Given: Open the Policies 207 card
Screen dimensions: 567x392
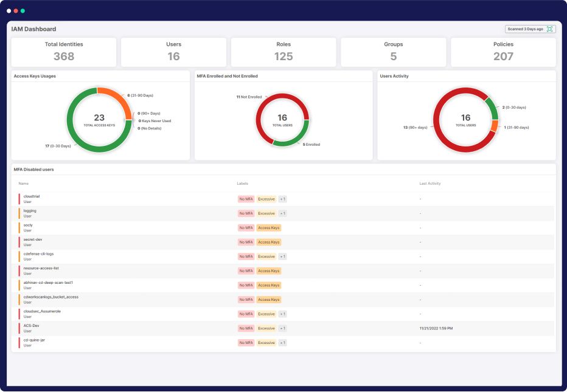Looking at the screenshot, I should pos(503,52).
